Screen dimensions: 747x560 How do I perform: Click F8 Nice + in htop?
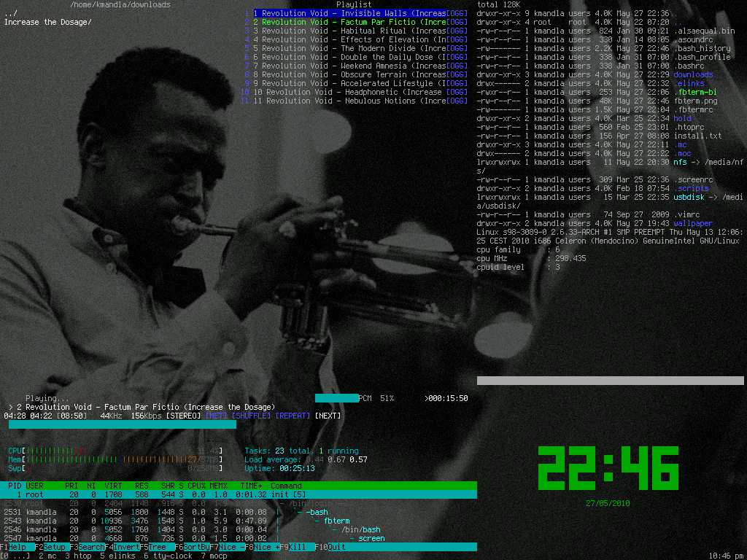click(262, 547)
